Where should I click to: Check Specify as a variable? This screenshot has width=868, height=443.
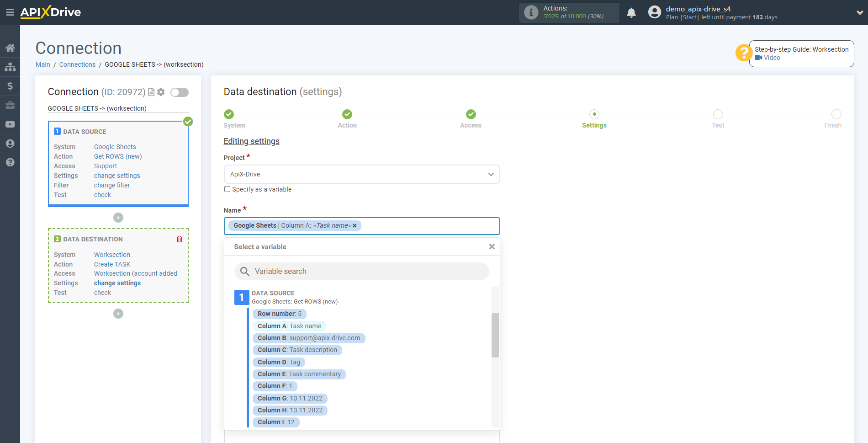click(x=227, y=189)
